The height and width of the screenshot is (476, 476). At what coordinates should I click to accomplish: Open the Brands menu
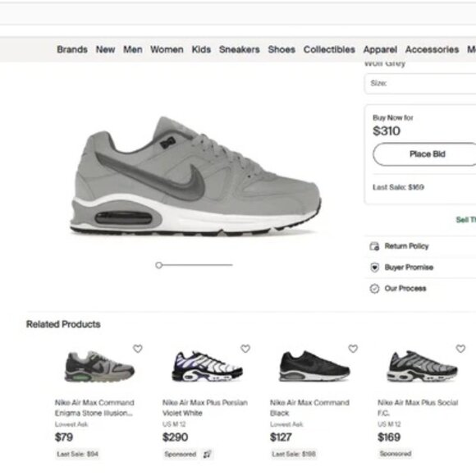point(72,49)
